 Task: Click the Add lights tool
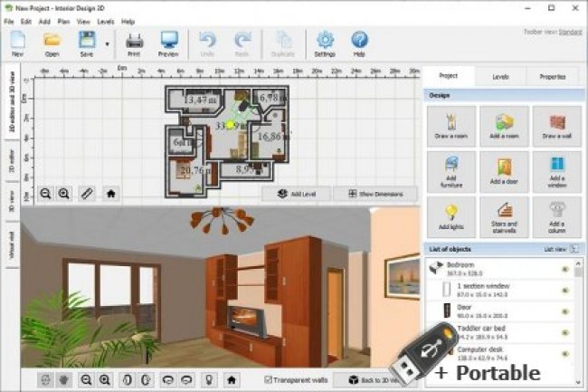[451, 217]
